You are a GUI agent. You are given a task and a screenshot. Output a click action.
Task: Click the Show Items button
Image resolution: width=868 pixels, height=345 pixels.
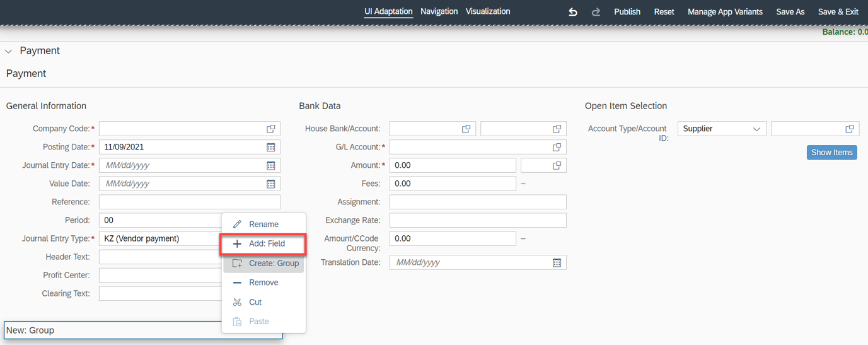[x=831, y=152]
